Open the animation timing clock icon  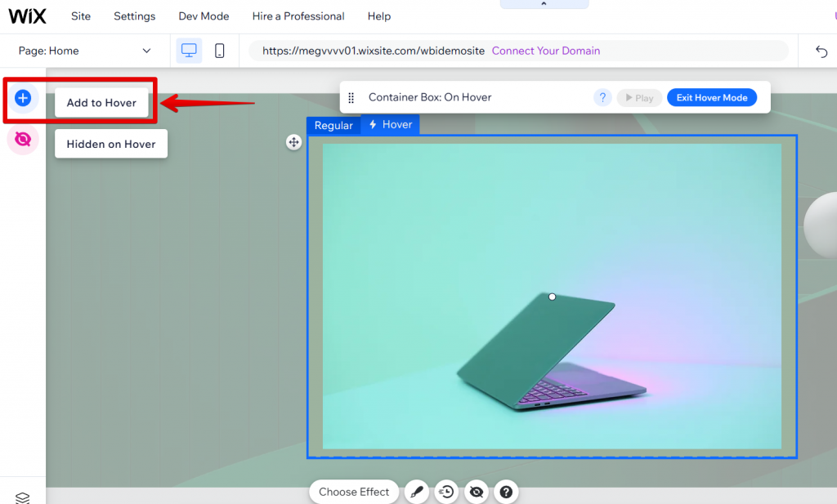point(446,491)
